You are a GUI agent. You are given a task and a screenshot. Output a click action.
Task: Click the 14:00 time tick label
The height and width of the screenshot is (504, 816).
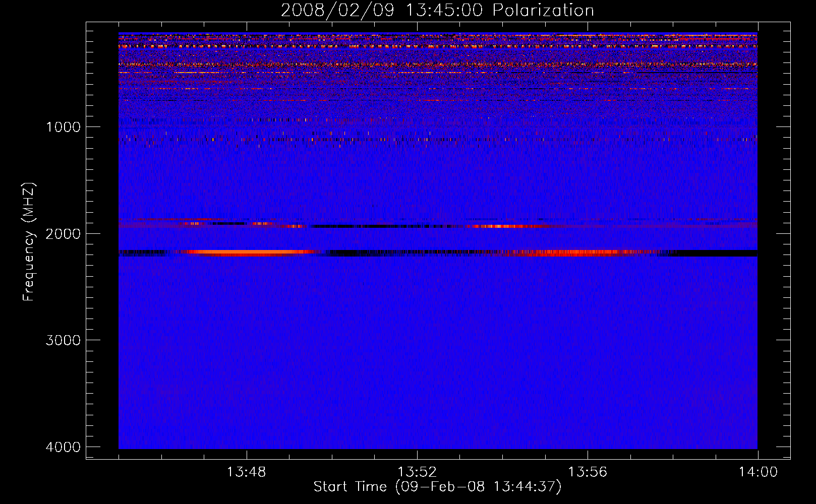758,472
